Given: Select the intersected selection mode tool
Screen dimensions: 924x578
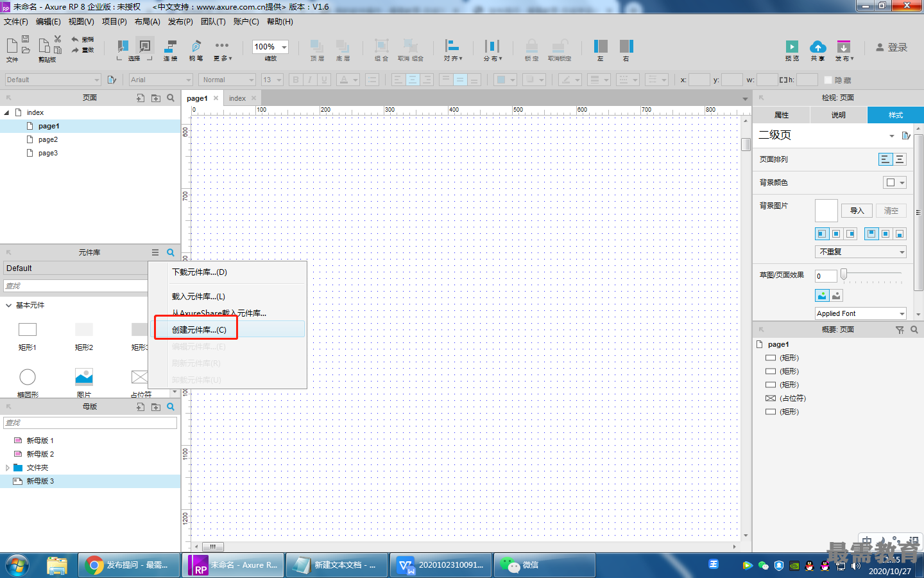Looking at the screenshot, I should 123,46.
